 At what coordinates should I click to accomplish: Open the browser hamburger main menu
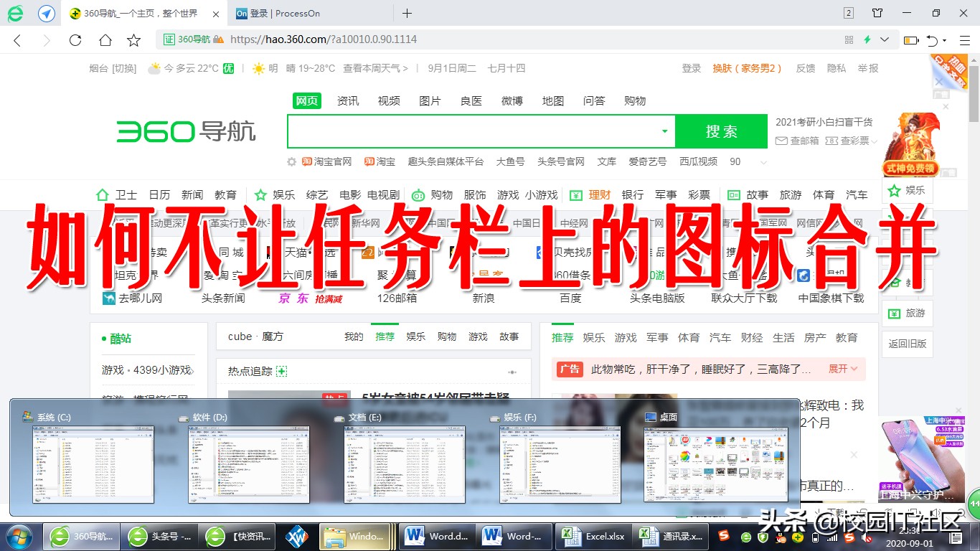coord(965,40)
